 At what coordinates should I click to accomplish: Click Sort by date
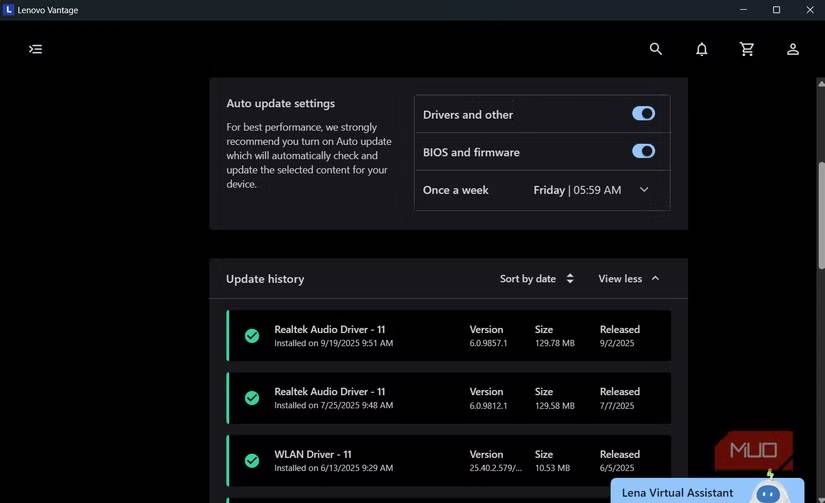(537, 278)
